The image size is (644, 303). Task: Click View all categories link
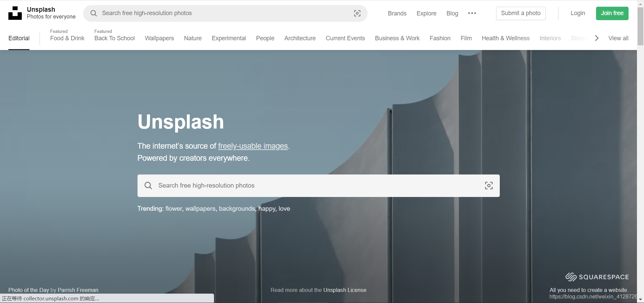618,38
